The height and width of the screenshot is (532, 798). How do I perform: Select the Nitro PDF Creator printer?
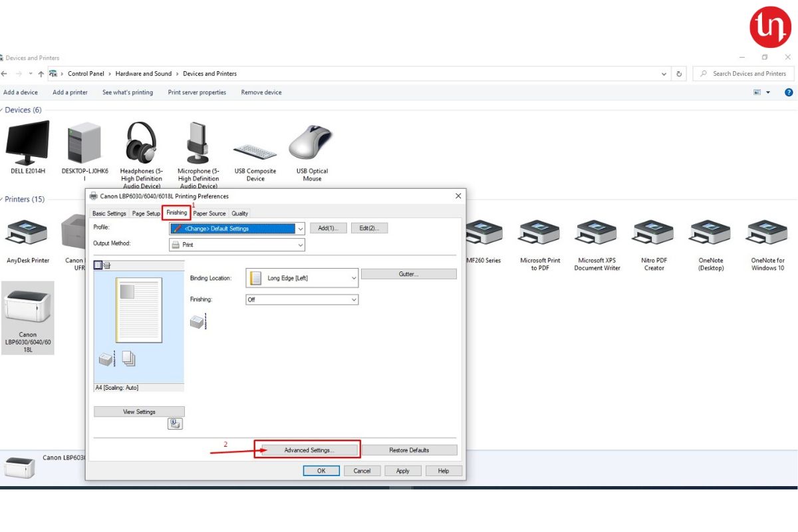tap(654, 245)
